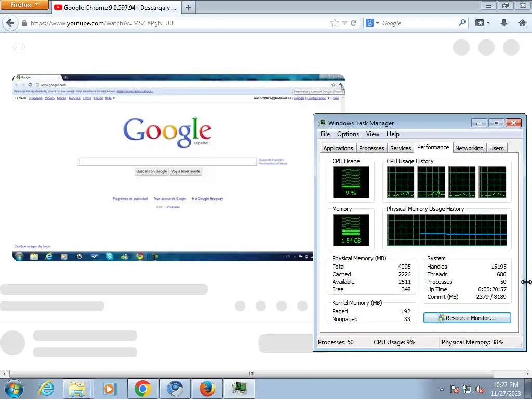Viewport: 532px width, 399px height.
Task: Open a new Firefox tab
Action: click(188, 7)
